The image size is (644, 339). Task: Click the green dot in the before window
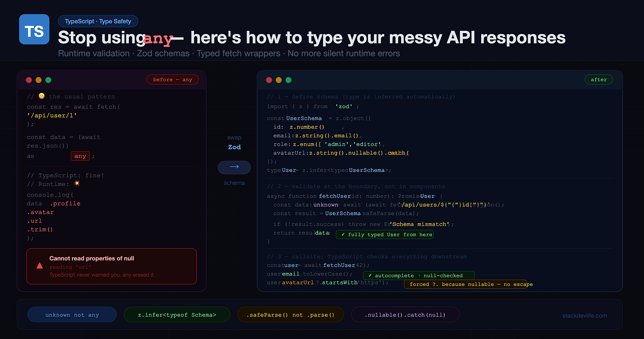point(48,80)
